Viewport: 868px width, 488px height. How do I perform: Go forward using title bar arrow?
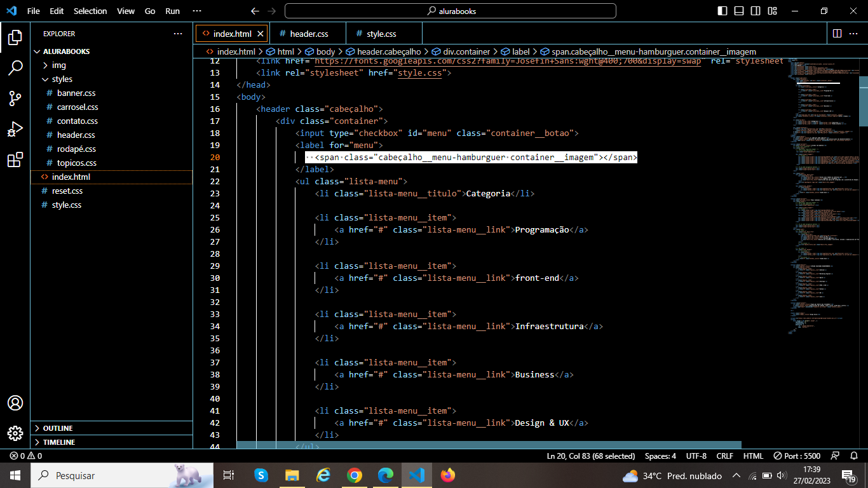272,11
